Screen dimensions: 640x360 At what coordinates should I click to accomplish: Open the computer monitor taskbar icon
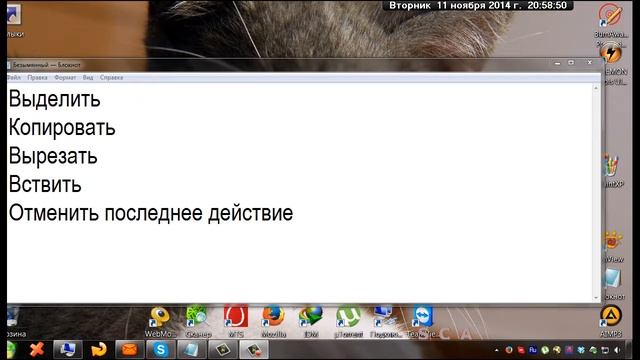[68, 350]
